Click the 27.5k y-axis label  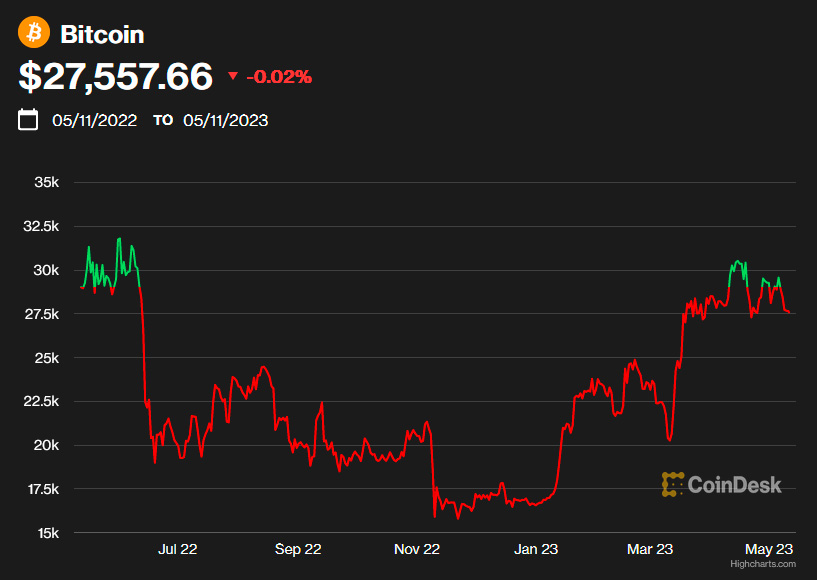[x=41, y=314]
